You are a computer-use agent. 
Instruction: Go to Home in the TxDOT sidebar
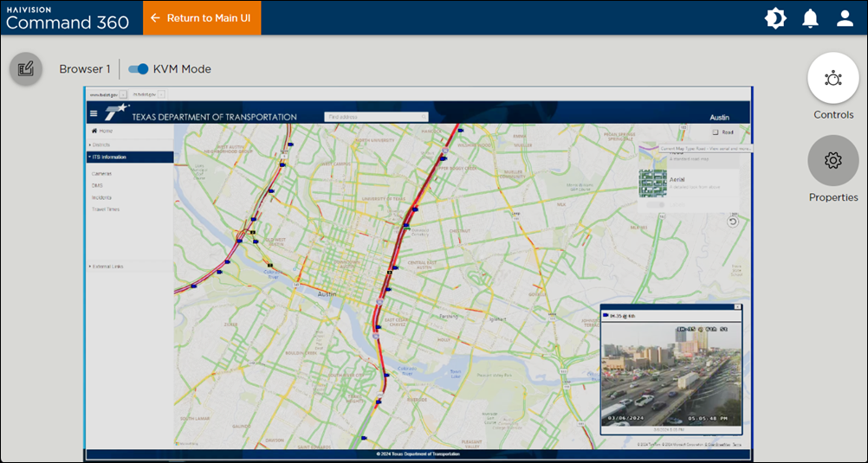pyautogui.click(x=103, y=131)
